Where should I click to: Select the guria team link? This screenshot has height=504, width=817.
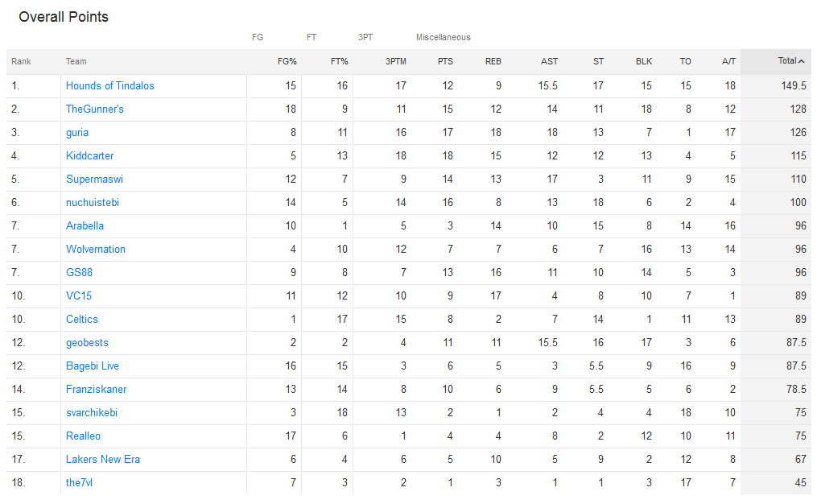point(77,132)
